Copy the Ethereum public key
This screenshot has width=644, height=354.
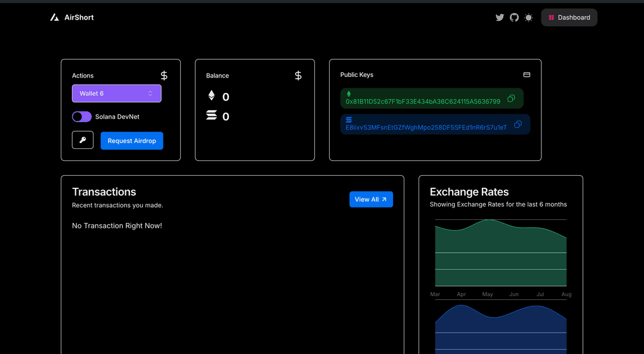tap(511, 98)
